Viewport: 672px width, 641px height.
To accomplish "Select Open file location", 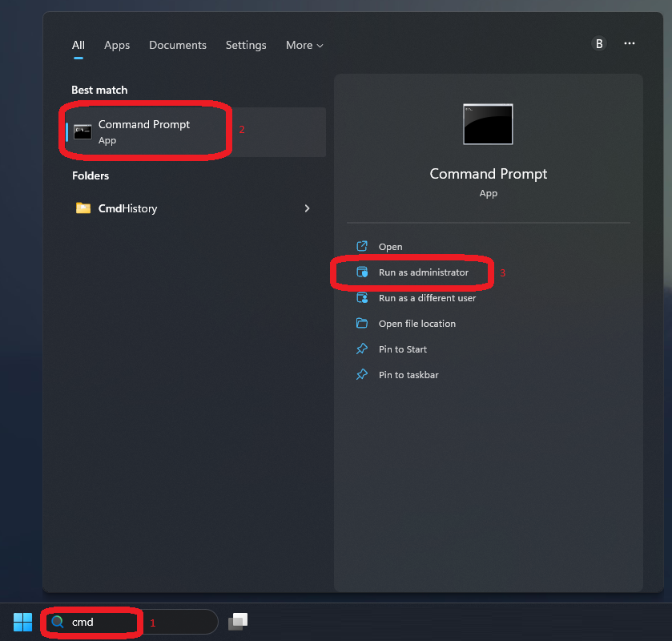I will tap(488, 323).
